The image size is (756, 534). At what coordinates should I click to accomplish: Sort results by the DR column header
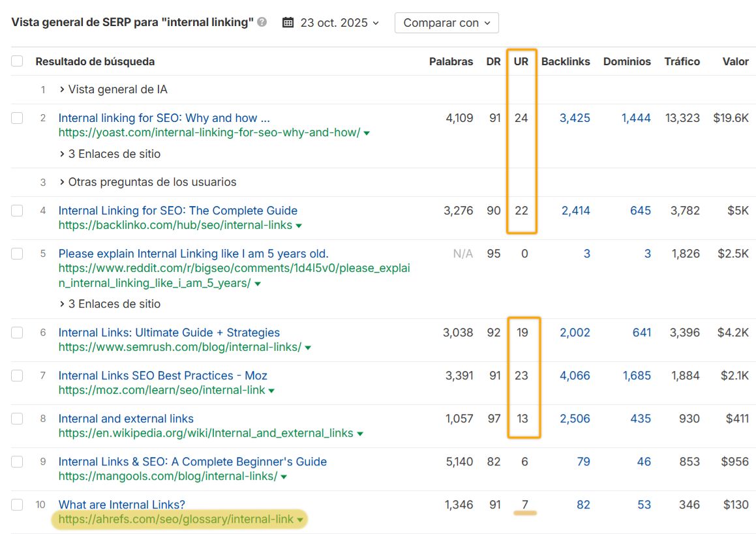point(493,61)
